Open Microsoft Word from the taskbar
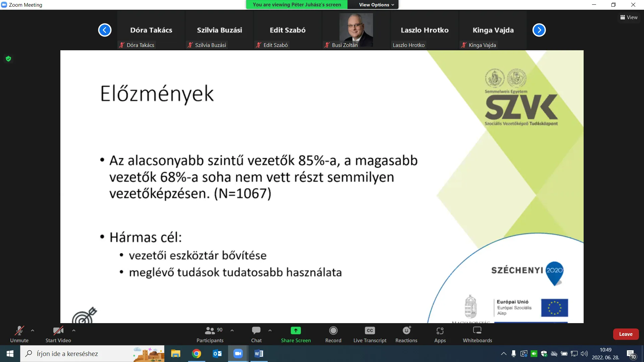Image resolution: width=644 pixels, height=362 pixels. coord(259,354)
